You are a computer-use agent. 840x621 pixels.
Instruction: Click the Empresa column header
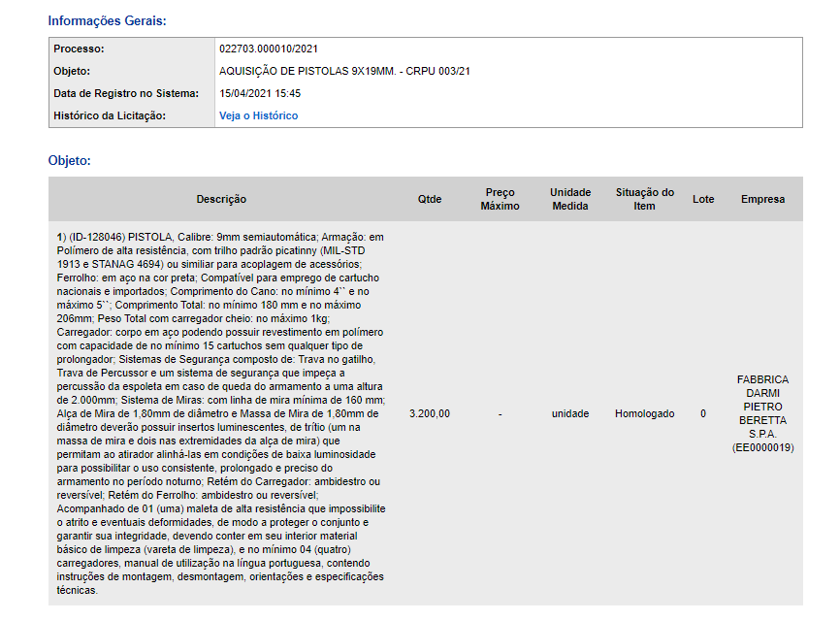(x=762, y=199)
